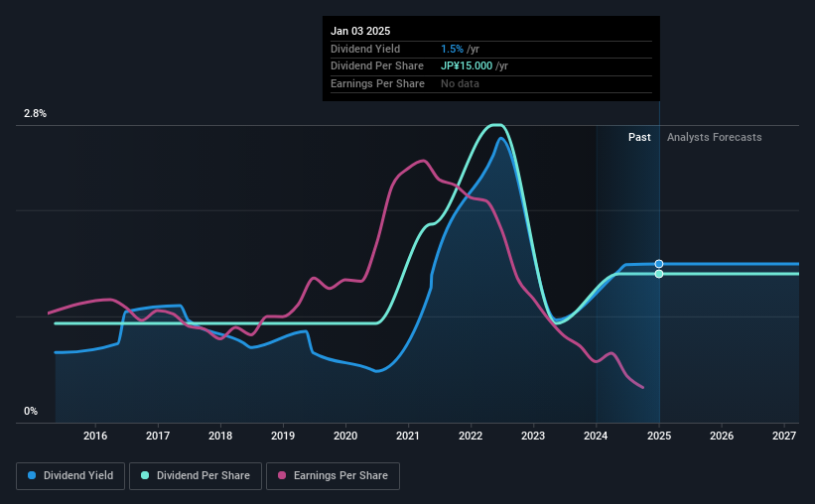Click the 2.8% y-axis label
The height and width of the screenshot is (504, 815).
35,113
